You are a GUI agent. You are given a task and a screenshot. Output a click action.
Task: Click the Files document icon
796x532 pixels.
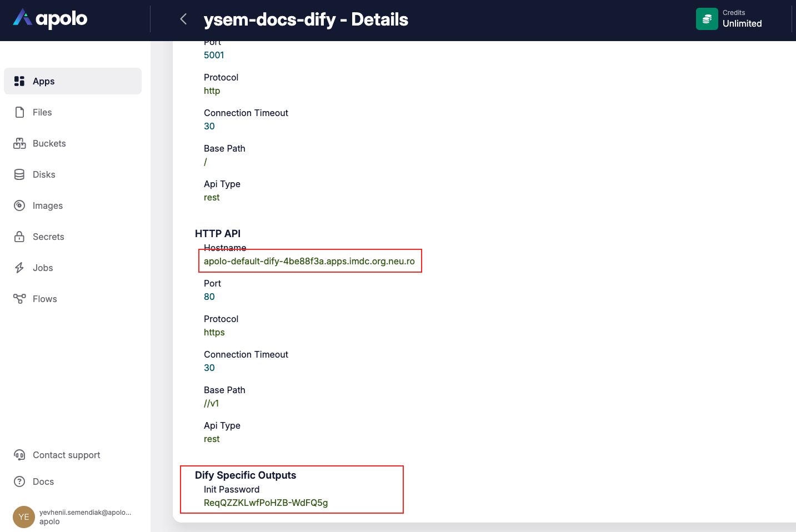tap(19, 112)
